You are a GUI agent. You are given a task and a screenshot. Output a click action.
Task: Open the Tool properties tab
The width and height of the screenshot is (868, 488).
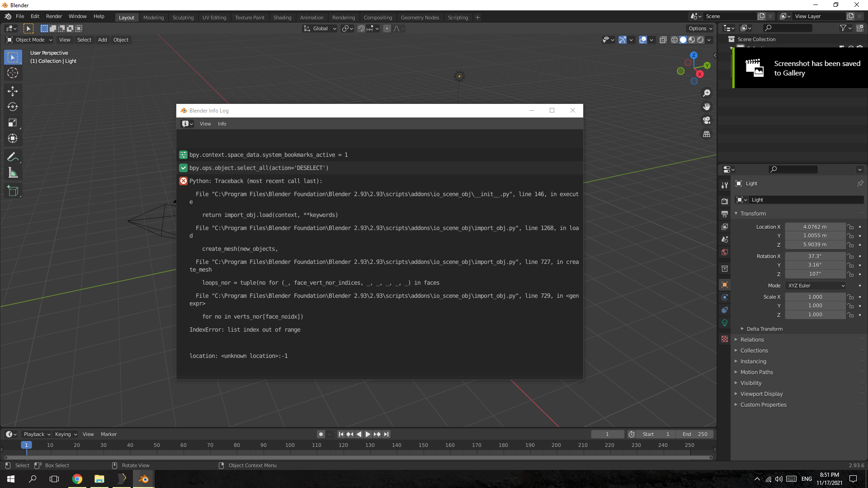pos(725,185)
